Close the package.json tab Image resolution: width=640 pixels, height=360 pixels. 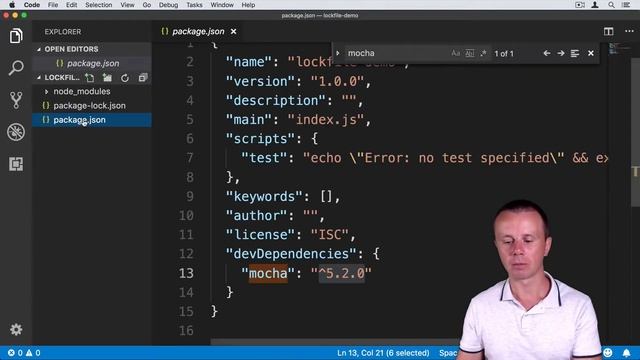click(233, 31)
